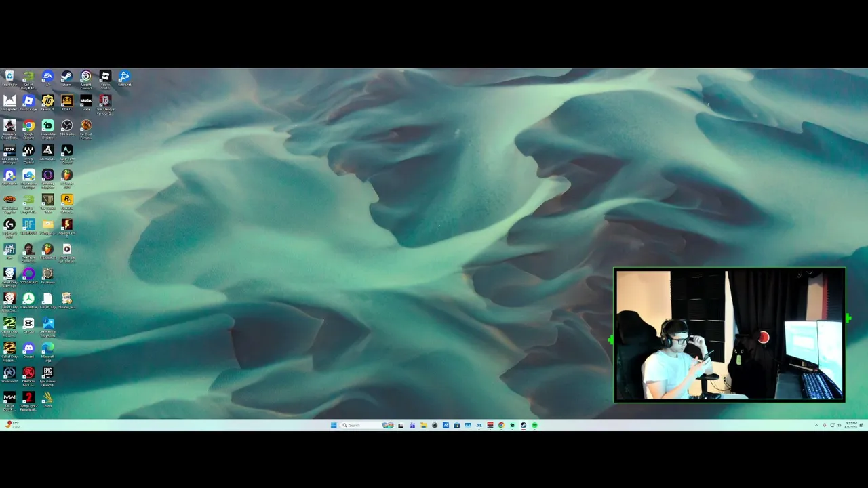The width and height of the screenshot is (868, 488).
Task: Select the Tom Clancy's Rainbow Six icon
Action: [105, 104]
